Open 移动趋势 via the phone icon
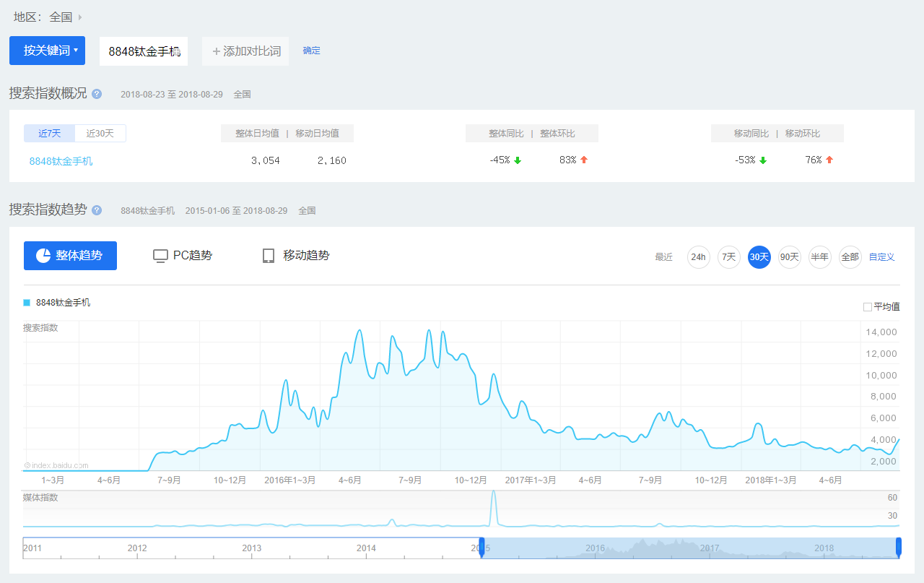 268,255
